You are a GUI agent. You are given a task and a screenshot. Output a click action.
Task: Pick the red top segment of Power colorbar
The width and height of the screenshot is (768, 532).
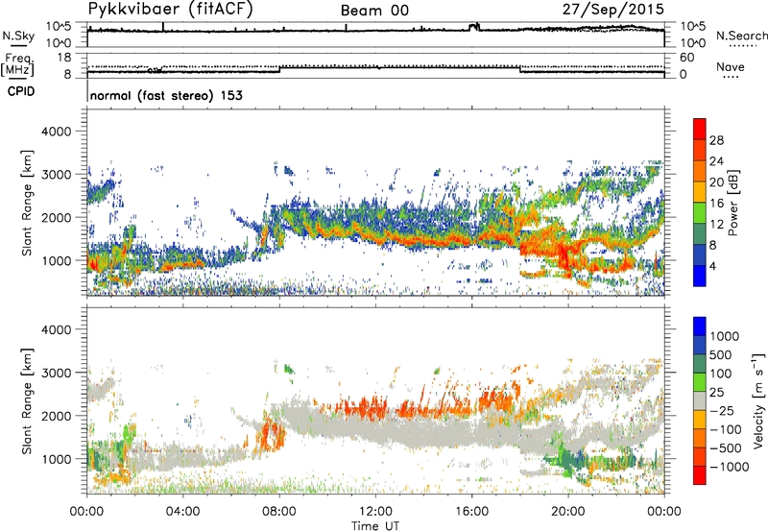click(700, 130)
